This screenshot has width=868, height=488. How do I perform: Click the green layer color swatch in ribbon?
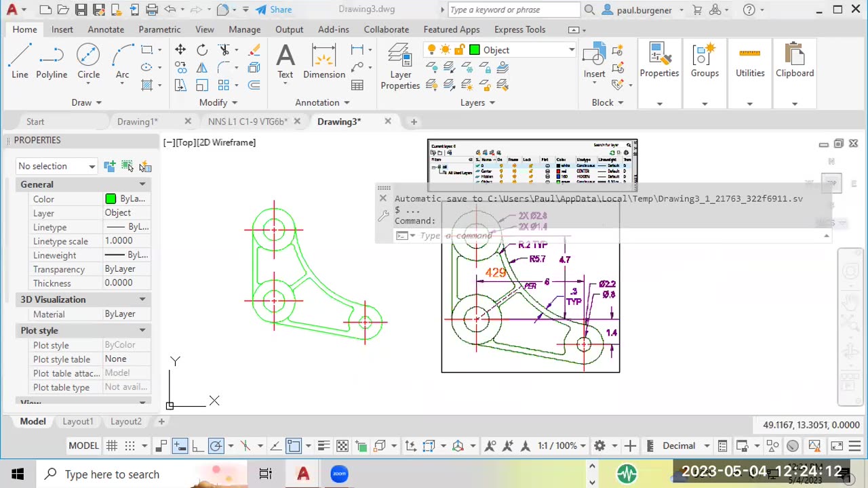[x=475, y=50]
